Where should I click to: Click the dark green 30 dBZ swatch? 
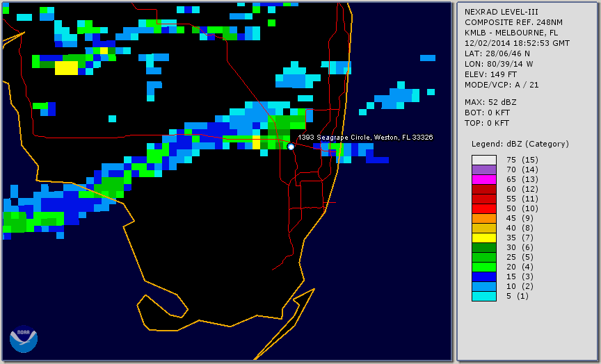click(483, 247)
